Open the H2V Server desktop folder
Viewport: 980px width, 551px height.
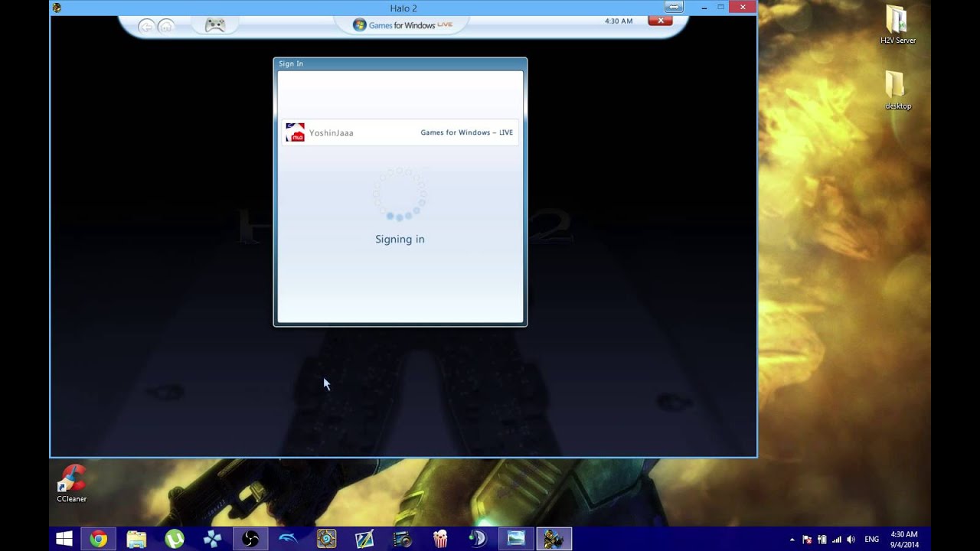(897, 24)
